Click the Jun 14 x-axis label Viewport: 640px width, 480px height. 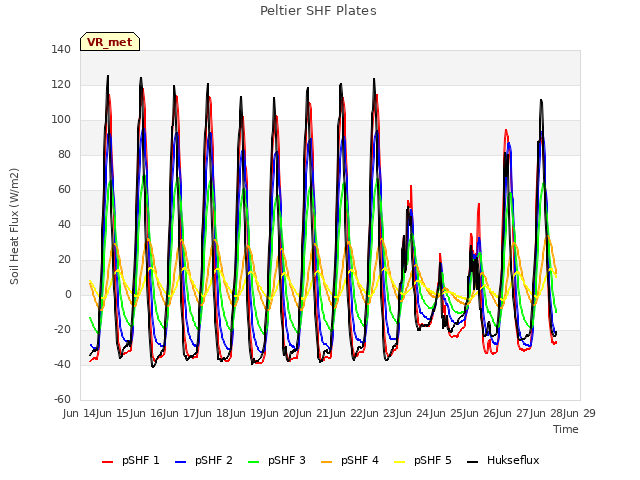80,413
